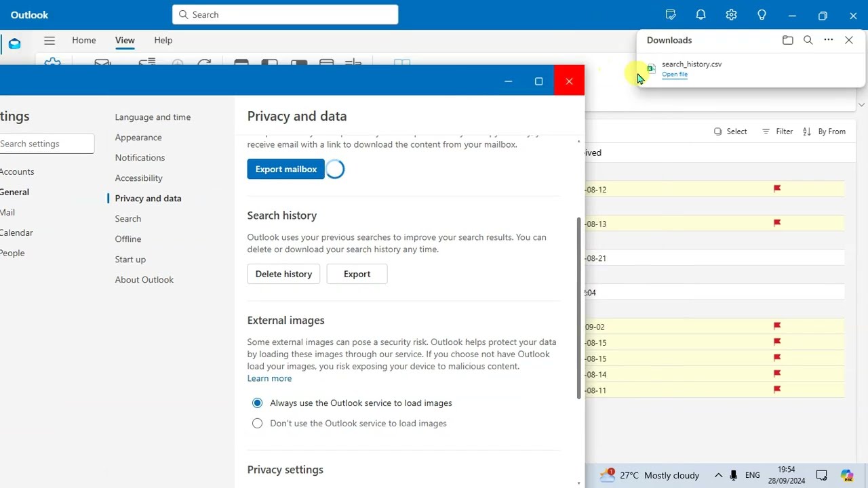868x488 pixels.
Task: Open Outlook settings gear icon
Action: (731, 15)
